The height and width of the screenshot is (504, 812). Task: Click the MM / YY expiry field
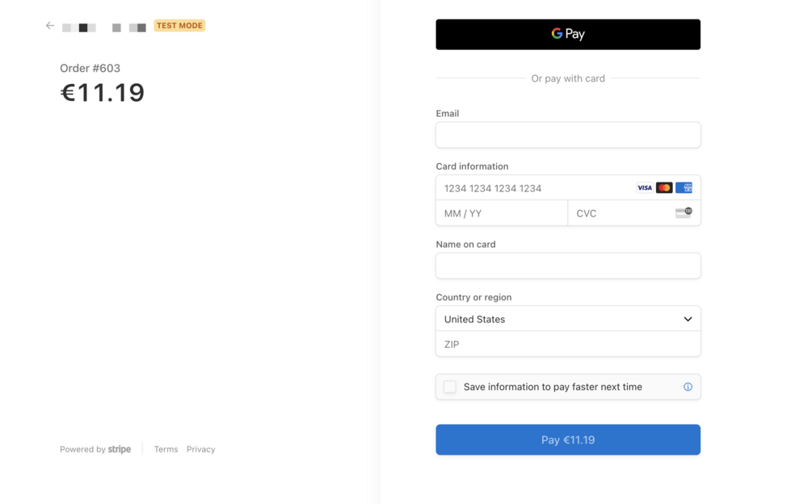click(502, 213)
